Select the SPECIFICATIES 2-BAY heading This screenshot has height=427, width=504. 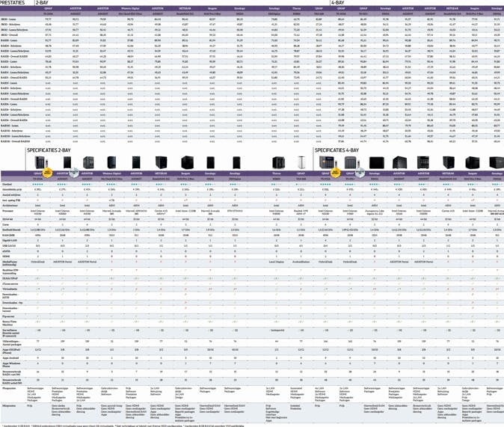click(x=49, y=150)
